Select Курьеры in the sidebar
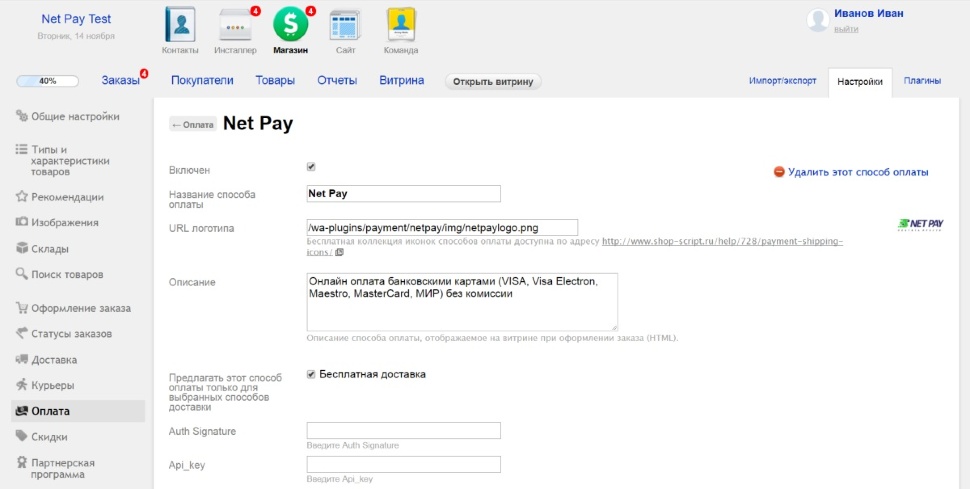 [x=53, y=385]
